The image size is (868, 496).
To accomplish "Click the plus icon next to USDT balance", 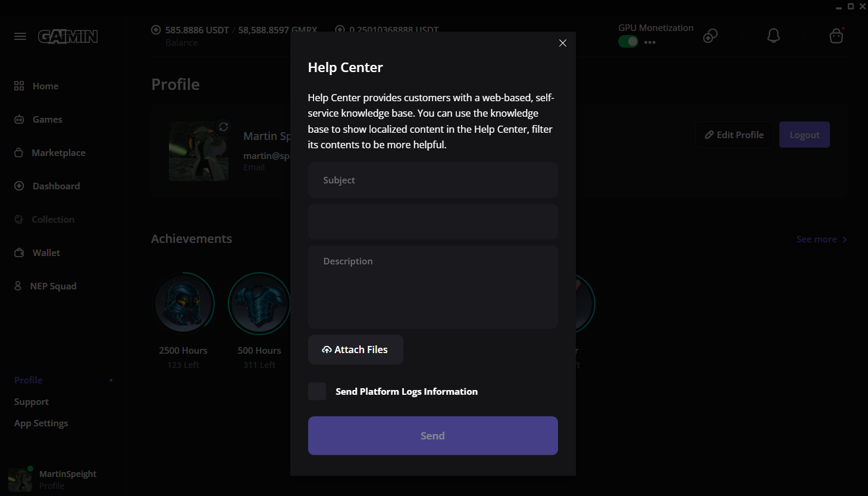I will (x=156, y=30).
